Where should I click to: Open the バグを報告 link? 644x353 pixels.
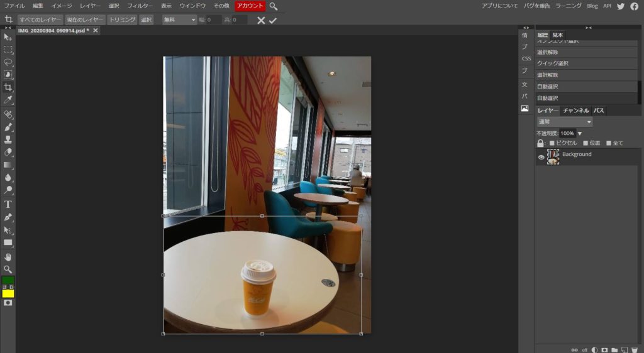pos(536,6)
